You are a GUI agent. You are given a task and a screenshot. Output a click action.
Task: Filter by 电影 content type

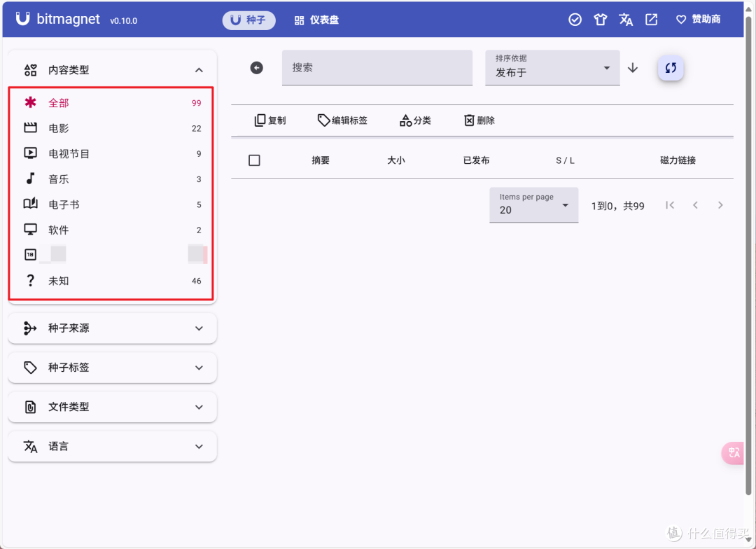[x=112, y=128]
